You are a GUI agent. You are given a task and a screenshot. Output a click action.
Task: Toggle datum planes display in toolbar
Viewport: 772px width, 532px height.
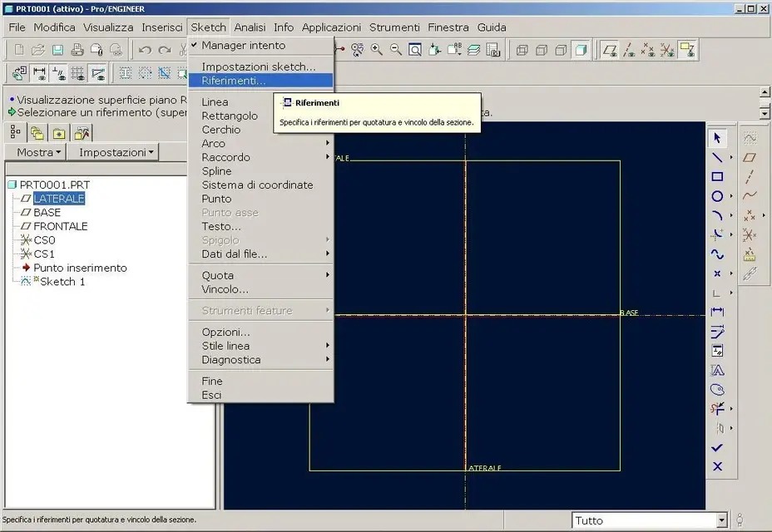click(x=610, y=50)
